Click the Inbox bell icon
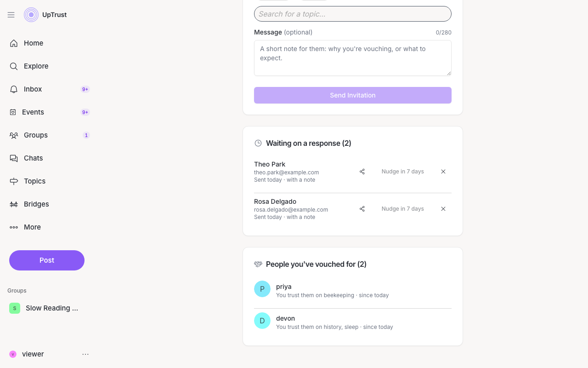The width and height of the screenshot is (588, 368). pos(14,89)
